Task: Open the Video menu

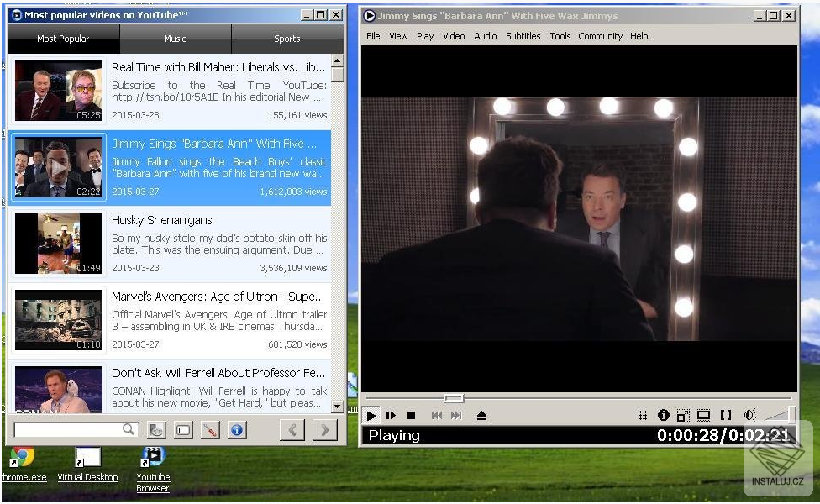Action: pos(454,36)
